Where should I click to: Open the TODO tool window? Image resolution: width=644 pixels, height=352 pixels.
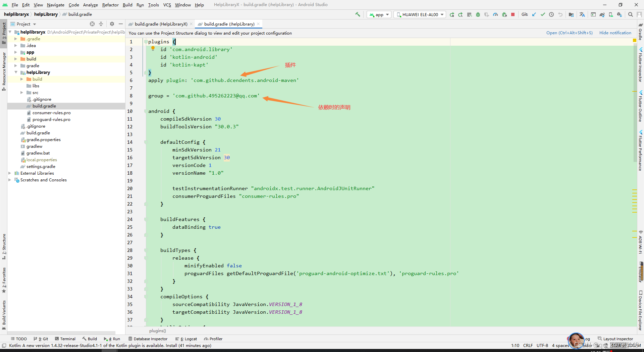(19, 339)
